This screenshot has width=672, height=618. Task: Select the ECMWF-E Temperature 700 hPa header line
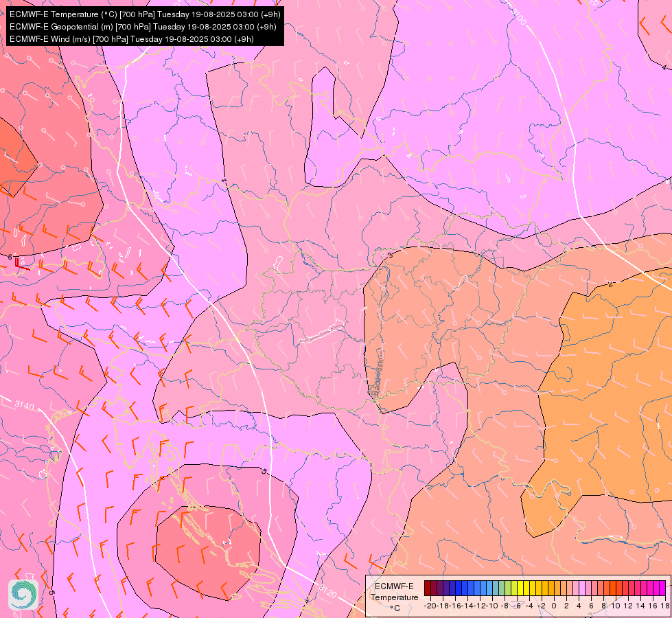[x=145, y=14]
